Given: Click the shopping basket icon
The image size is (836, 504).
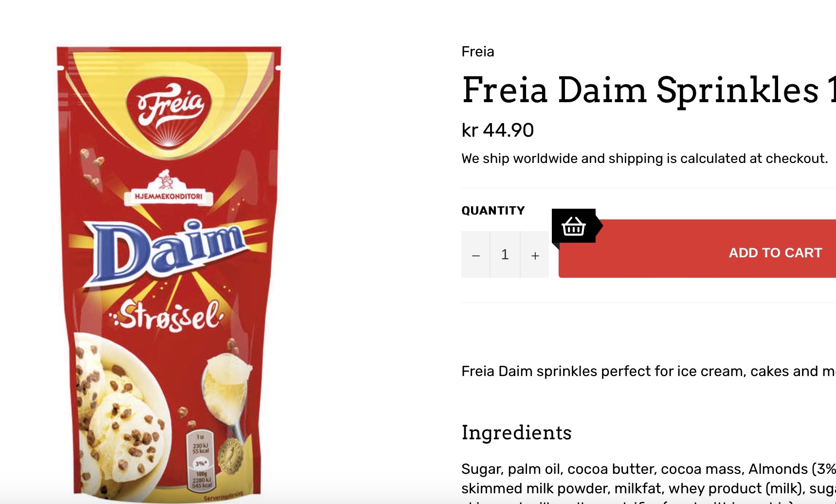Looking at the screenshot, I should click(573, 226).
